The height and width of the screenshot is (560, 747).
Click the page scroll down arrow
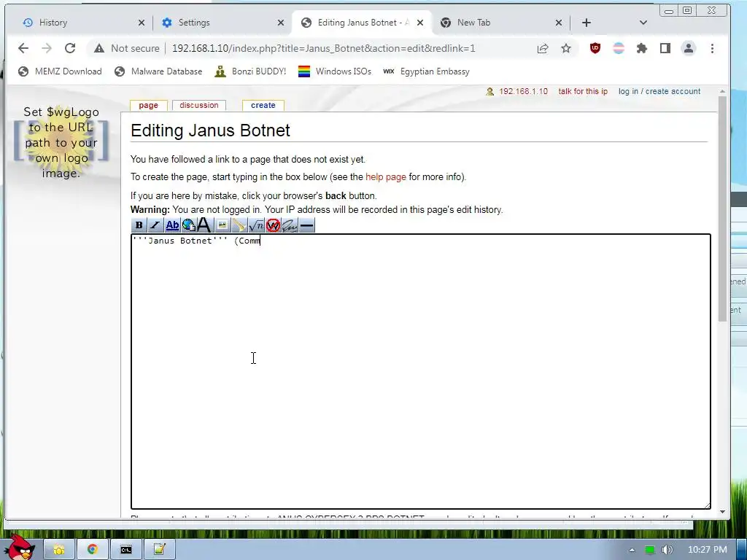722,512
